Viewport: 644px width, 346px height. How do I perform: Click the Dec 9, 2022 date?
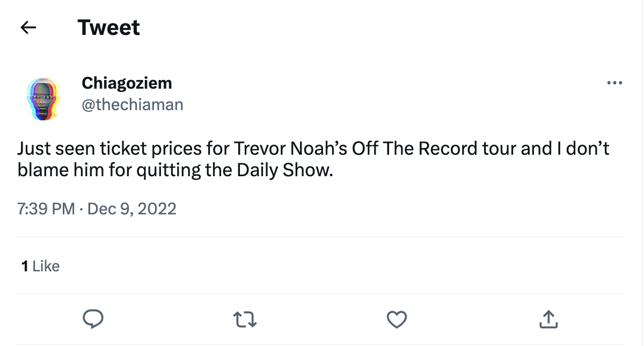click(131, 208)
